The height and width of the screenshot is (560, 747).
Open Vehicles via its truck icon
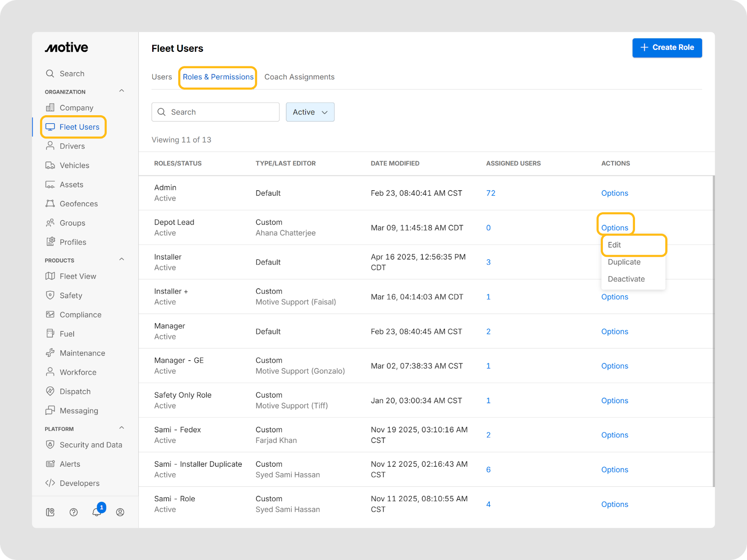point(50,165)
